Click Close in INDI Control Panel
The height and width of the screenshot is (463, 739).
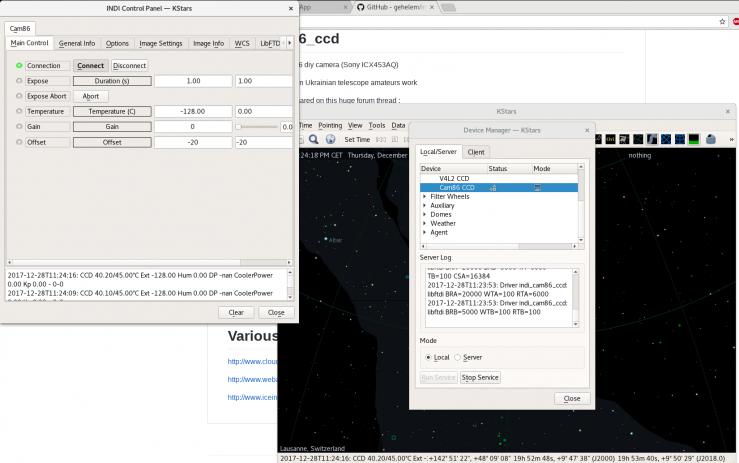click(x=276, y=313)
